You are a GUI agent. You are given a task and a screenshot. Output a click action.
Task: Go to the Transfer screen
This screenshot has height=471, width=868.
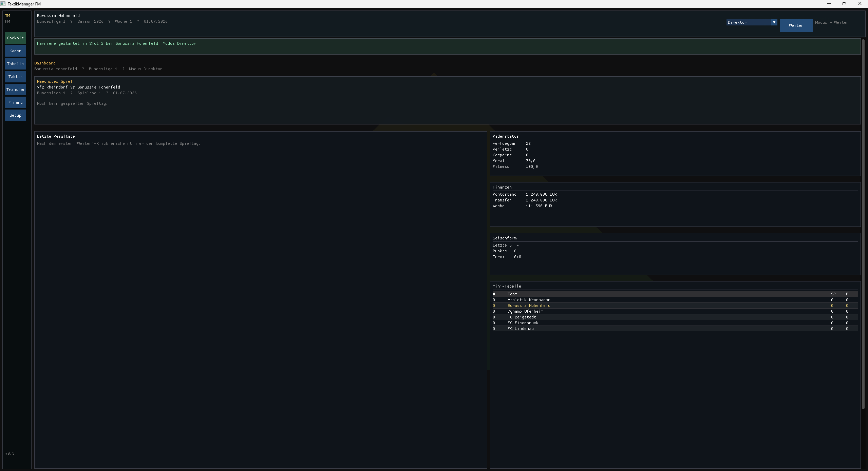point(15,90)
